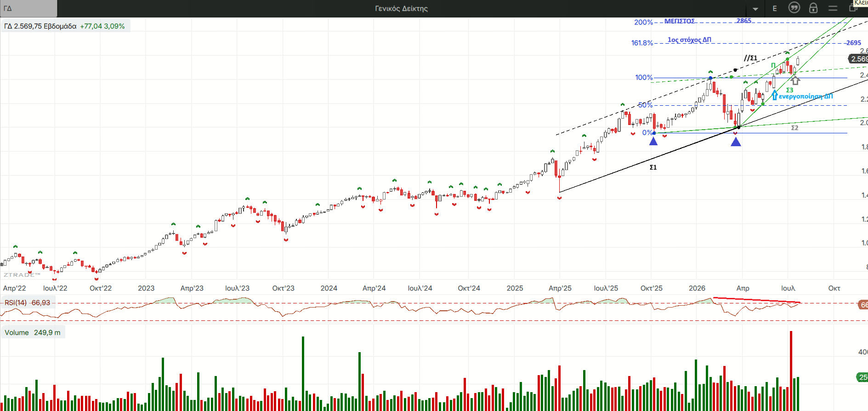Click the E button in the title bar
868x411 pixels.
coord(775,8)
